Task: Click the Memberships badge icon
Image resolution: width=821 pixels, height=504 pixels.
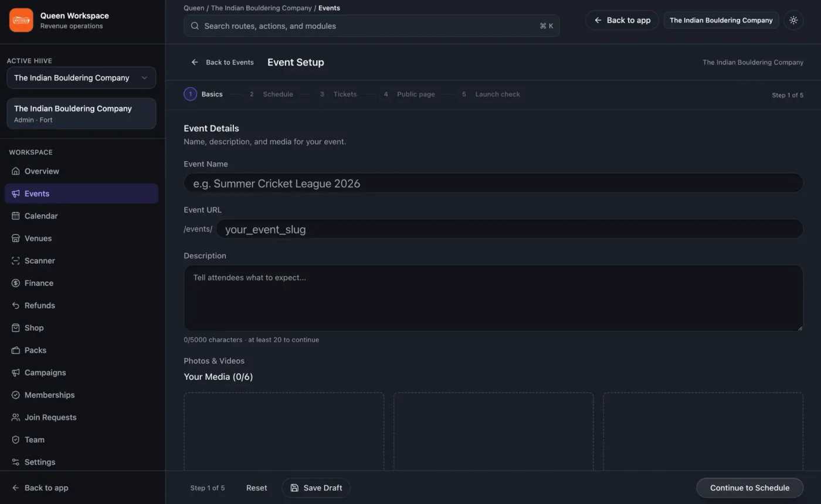Action: point(16,395)
